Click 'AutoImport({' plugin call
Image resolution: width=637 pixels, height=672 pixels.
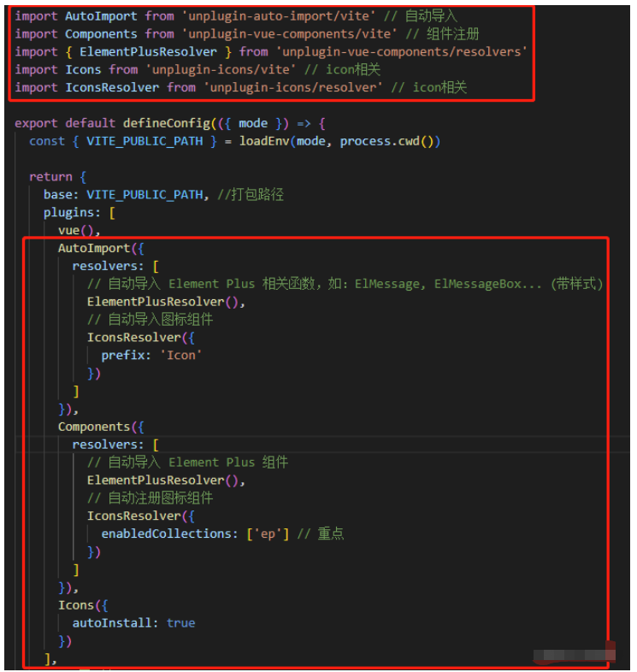click(101, 249)
